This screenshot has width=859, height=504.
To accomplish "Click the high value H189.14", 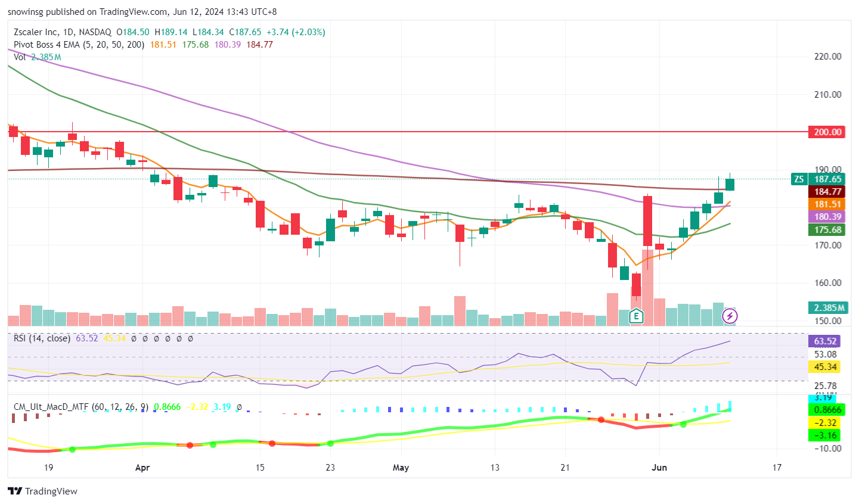I will point(171,32).
